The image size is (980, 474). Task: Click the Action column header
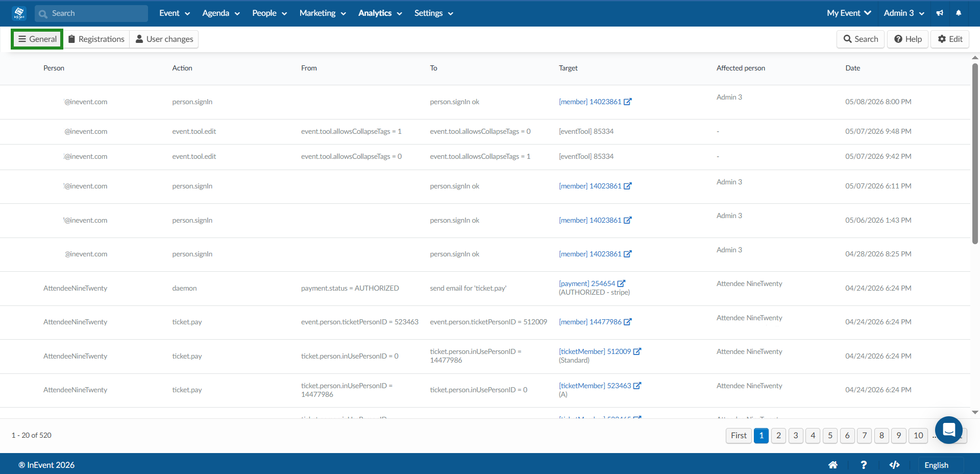click(182, 68)
